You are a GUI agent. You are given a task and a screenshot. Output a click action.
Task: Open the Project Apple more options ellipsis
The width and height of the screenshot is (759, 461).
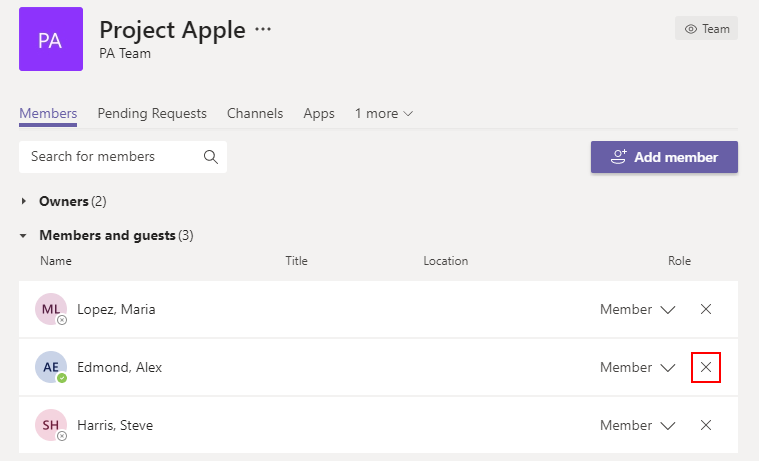[263, 30]
